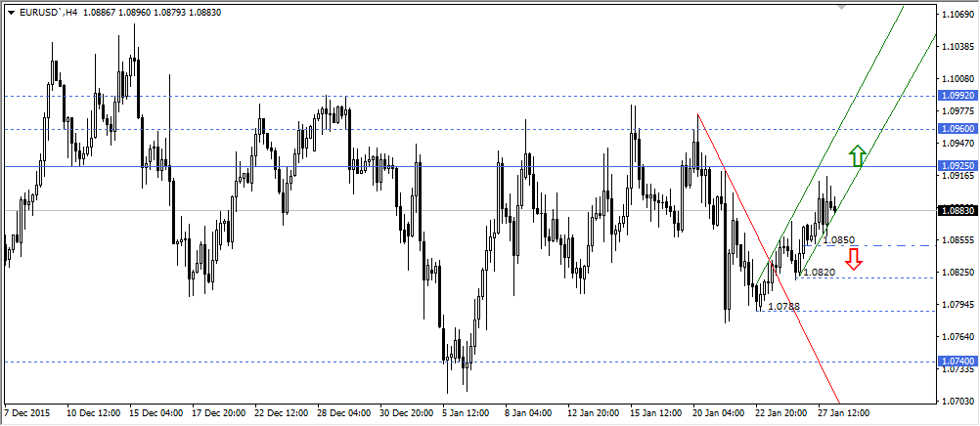Select the 1.0788 text label

pos(783,306)
